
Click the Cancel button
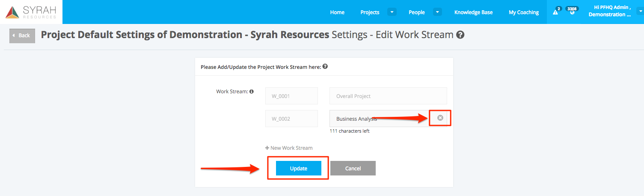point(353,168)
